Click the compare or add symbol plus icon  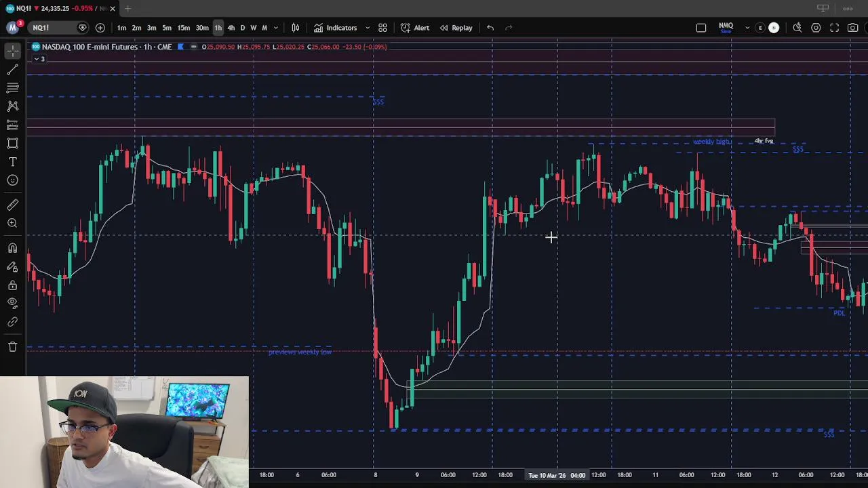coord(100,28)
